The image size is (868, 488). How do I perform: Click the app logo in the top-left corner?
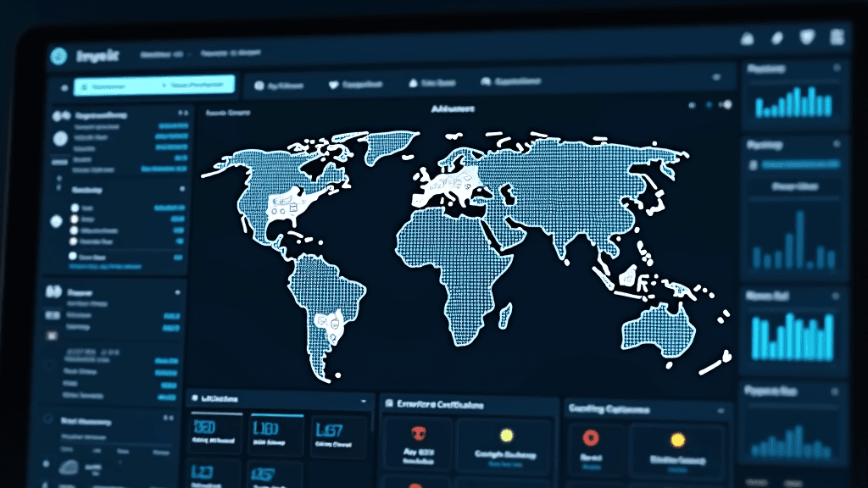58,53
